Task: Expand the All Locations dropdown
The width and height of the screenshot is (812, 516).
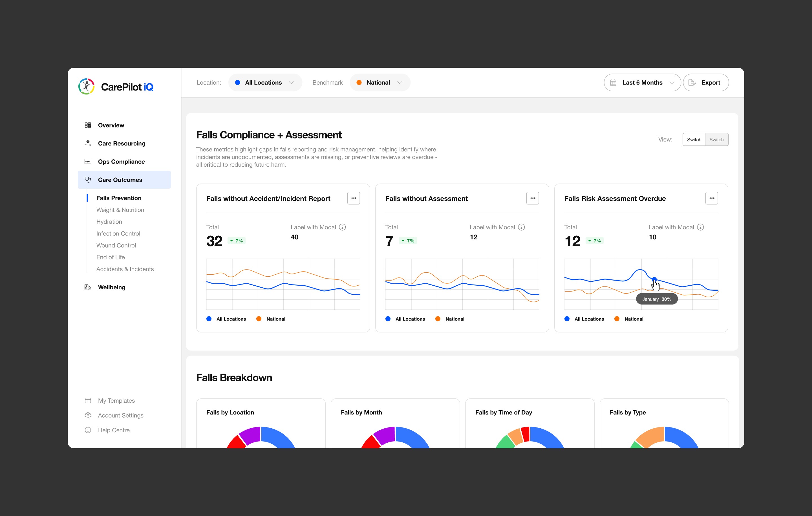Action: (265, 83)
